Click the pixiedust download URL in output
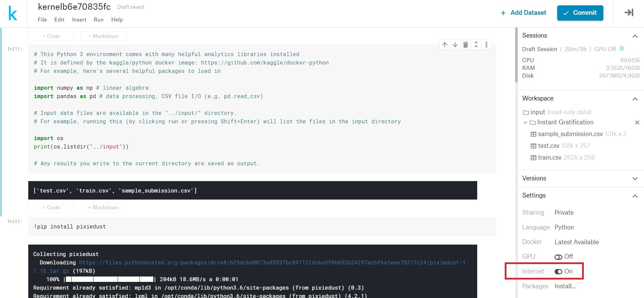644x298 pixels. [274, 263]
